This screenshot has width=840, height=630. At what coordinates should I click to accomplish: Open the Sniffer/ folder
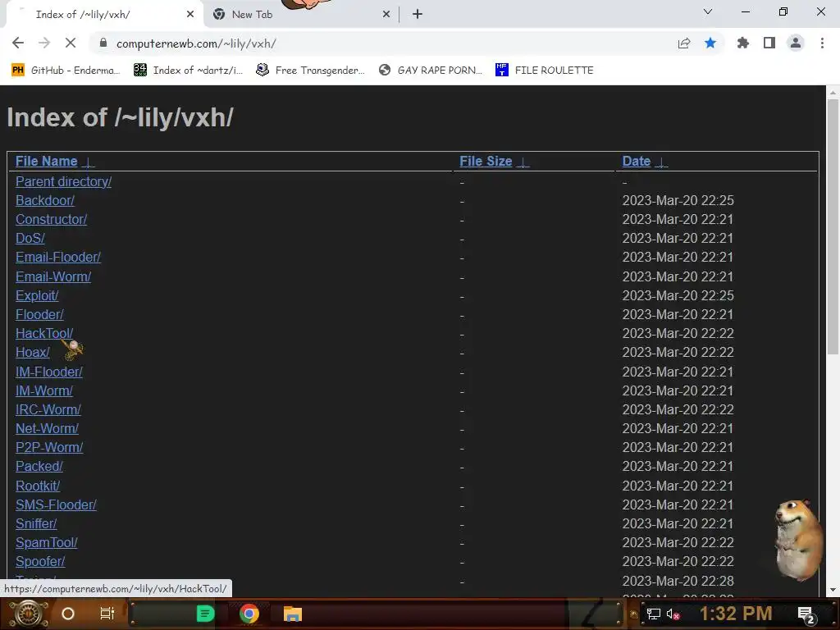(36, 523)
